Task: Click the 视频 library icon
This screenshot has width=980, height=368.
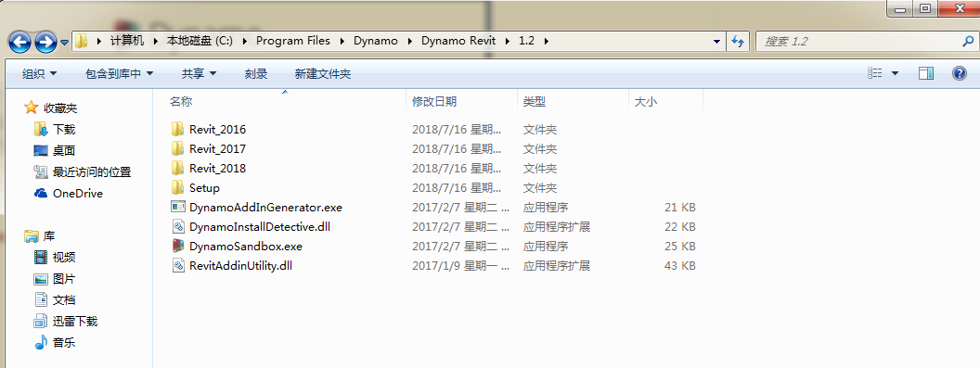Action: 41,257
